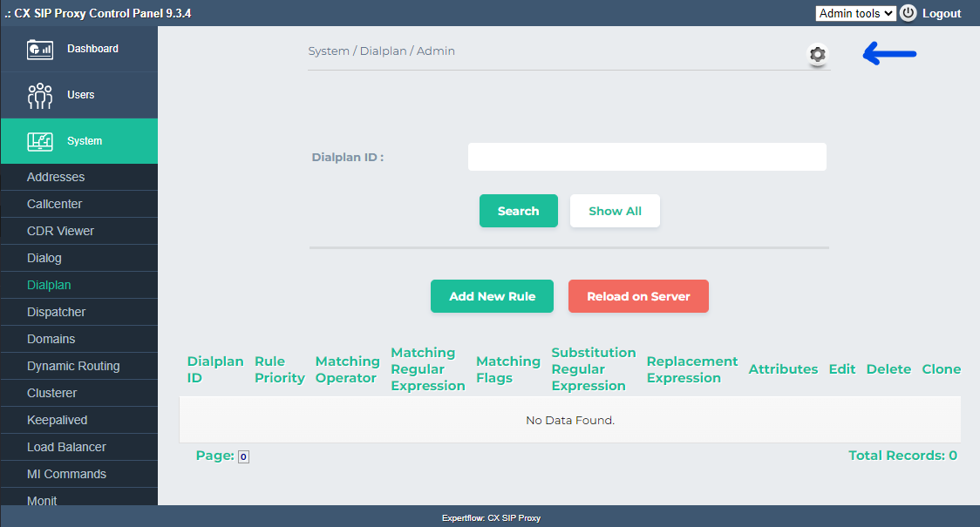Click MI Commands in sidebar
This screenshot has height=527, width=980.
point(66,474)
